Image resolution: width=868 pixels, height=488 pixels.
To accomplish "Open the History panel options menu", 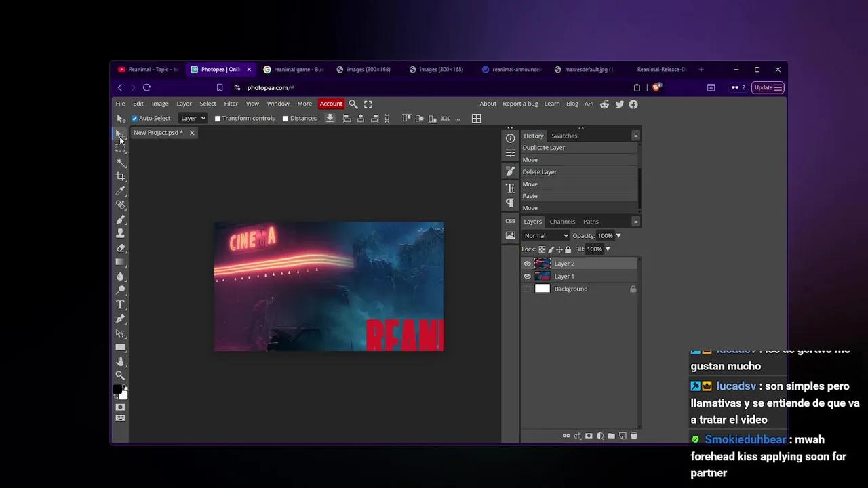I will (x=635, y=136).
